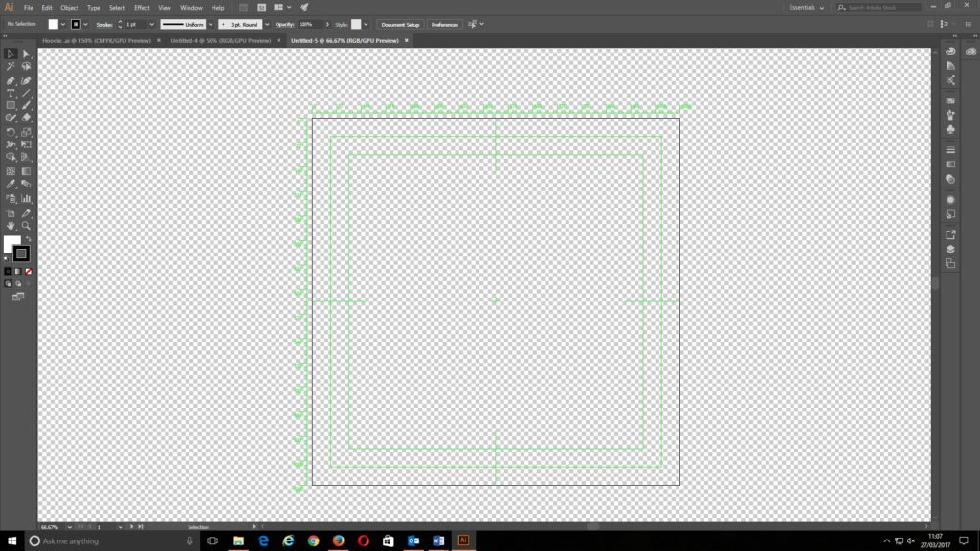The height and width of the screenshot is (551, 980).
Task: Activate the Pen tool
Action: [x=11, y=79]
